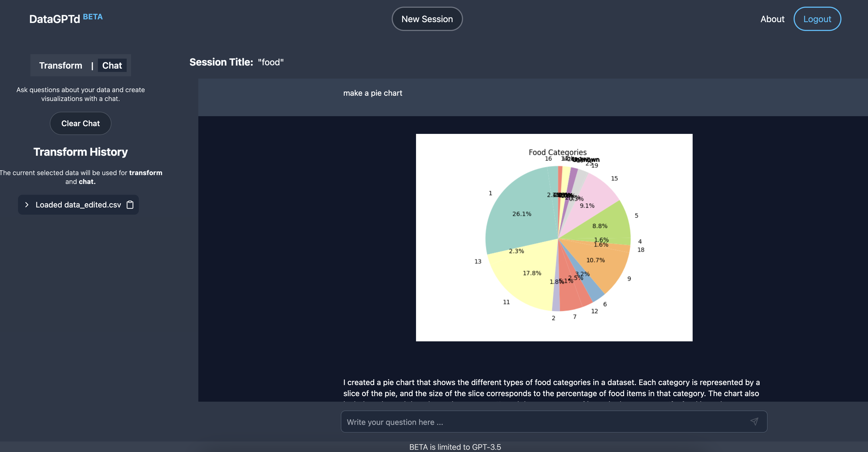
Task: Expand the Loaded data_edited.csv chevron
Action: (27, 205)
